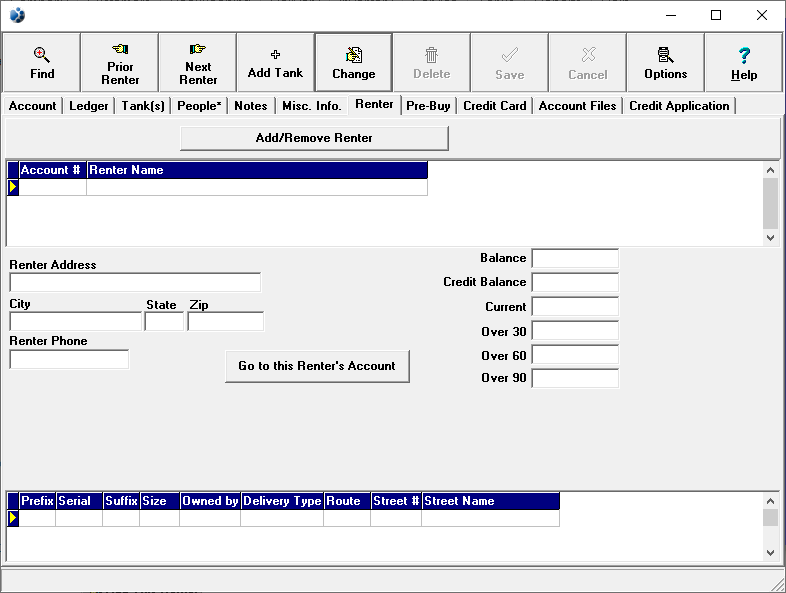
Task: Click the Prefix column header
Action: tap(37, 501)
